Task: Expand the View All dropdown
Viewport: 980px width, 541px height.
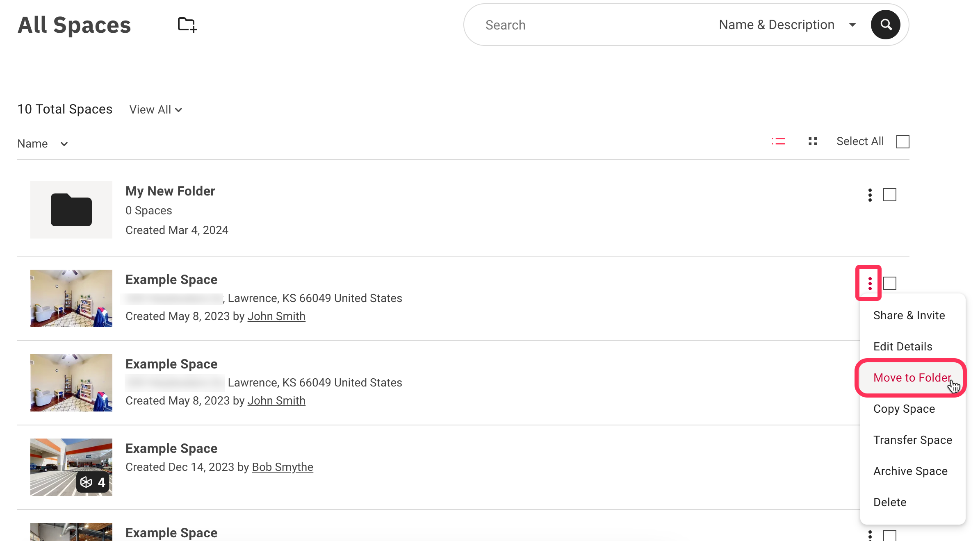Action: [x=155, y=109]
